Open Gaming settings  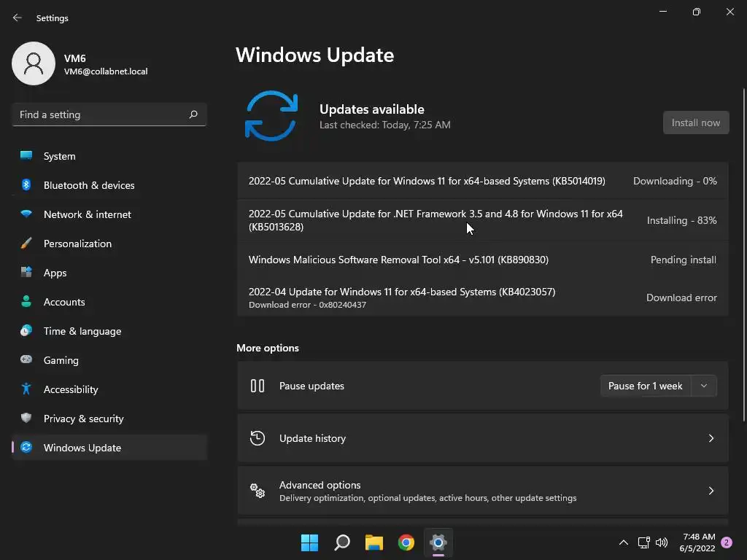(109, 359)
